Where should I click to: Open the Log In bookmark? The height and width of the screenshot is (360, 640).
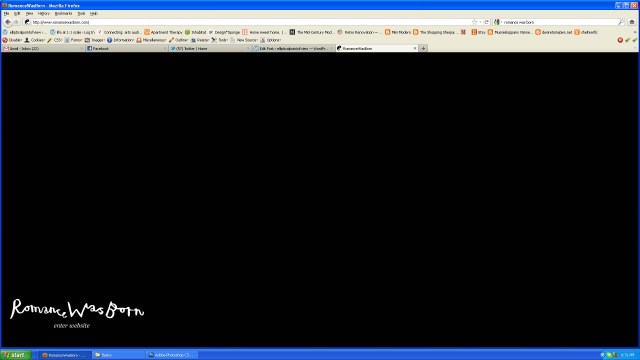tap(72, 32)
